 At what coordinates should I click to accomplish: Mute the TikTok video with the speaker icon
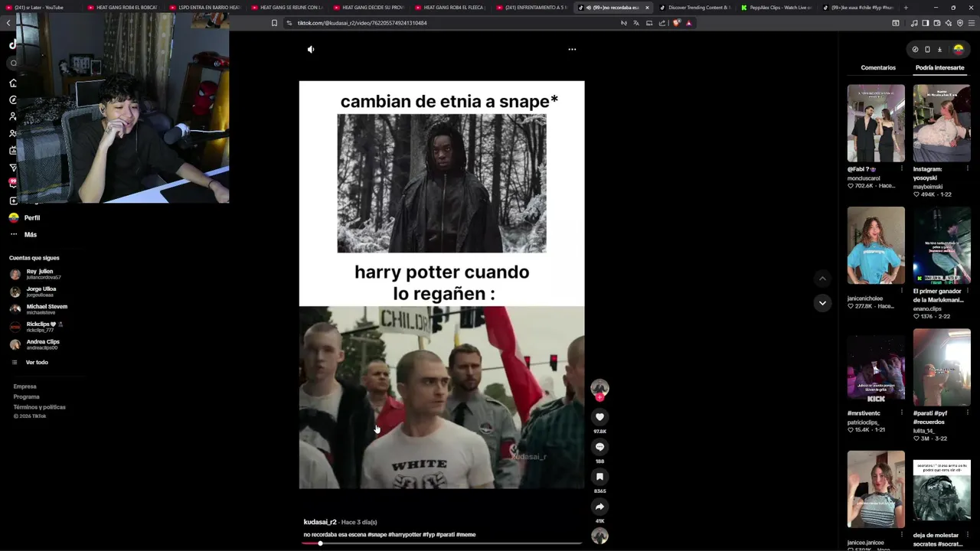[311, 49]
